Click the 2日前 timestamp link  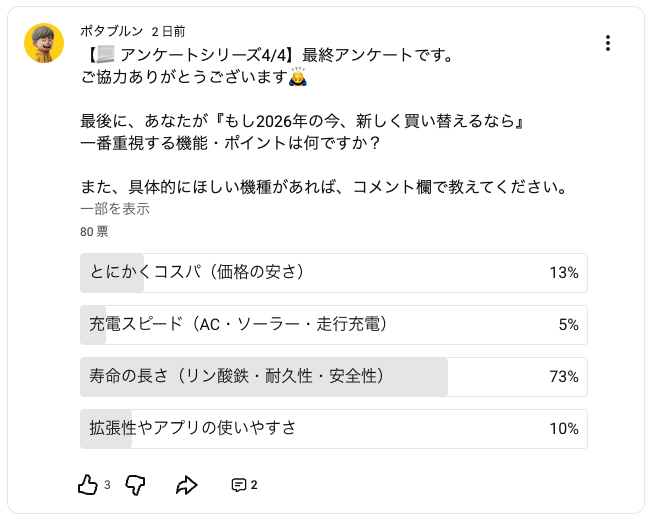(168, 32)
